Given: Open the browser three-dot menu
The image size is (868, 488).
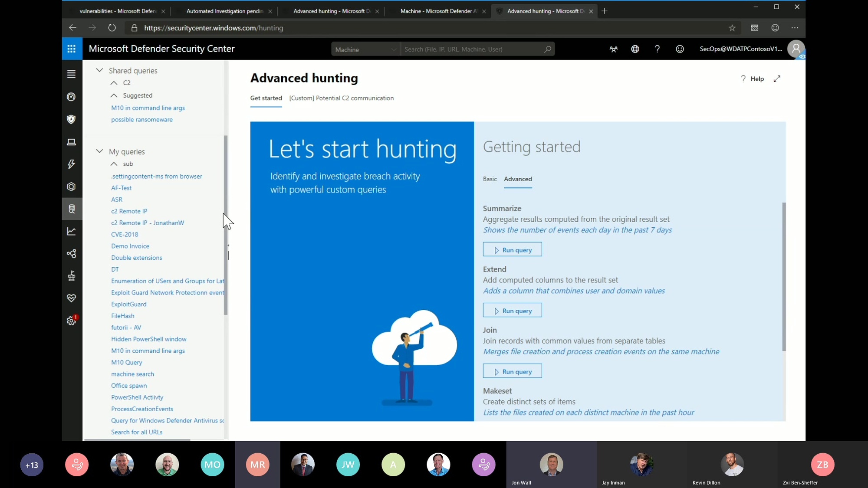Looking at the screenshot, I should [795, 28].
